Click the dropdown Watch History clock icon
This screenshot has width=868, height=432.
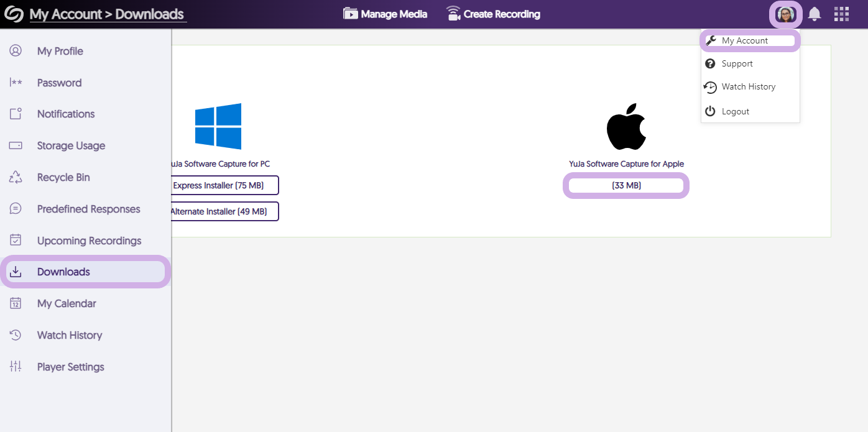(710, 87)
